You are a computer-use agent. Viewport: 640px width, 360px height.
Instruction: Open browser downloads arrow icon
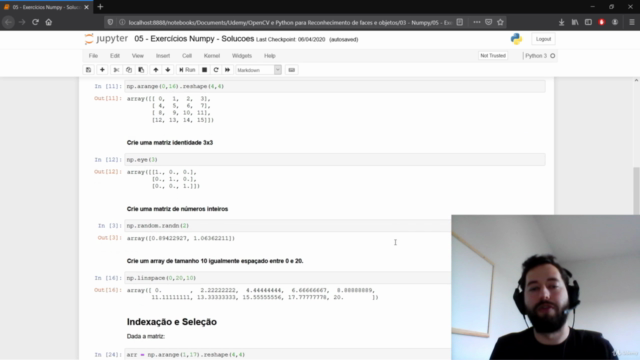[x=562, y=22]
